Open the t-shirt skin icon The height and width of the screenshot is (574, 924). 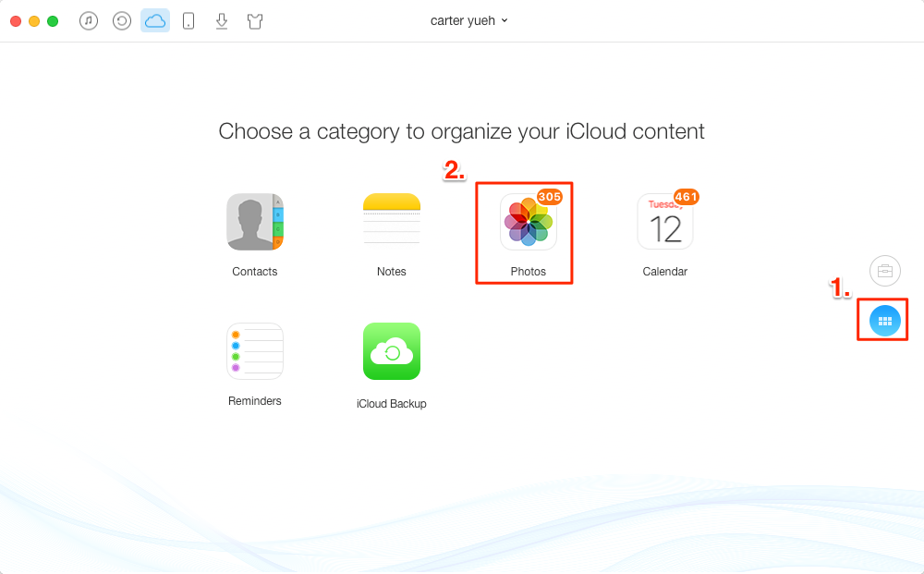[x=255, y=20]
